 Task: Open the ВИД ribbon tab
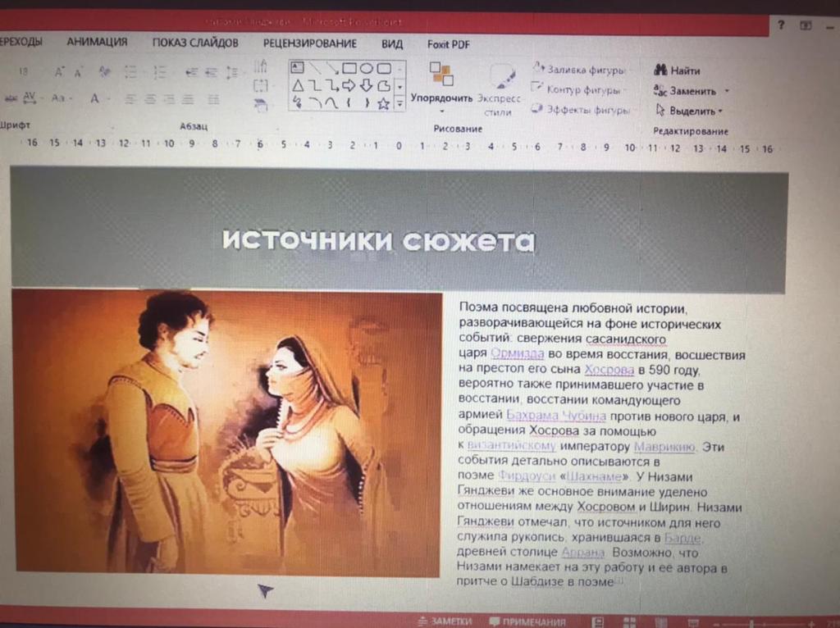click(x=392, y=44)
